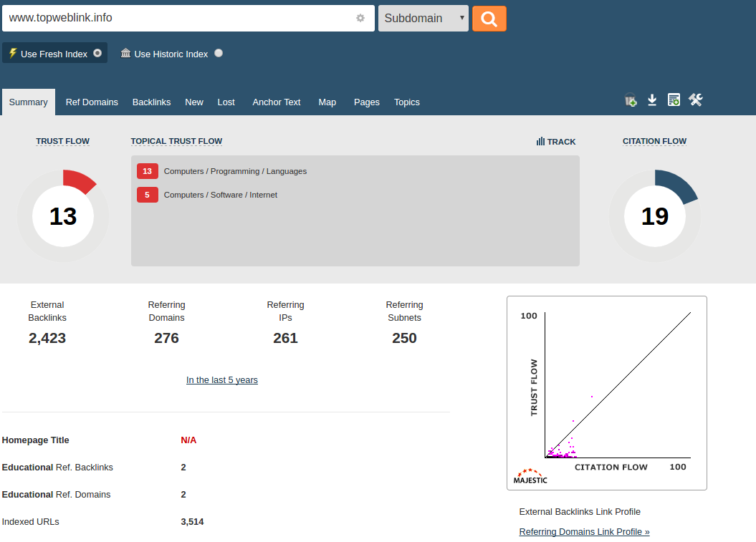Click the URL search input field
The height and width of the screenshot is (542, 756).
179,18
